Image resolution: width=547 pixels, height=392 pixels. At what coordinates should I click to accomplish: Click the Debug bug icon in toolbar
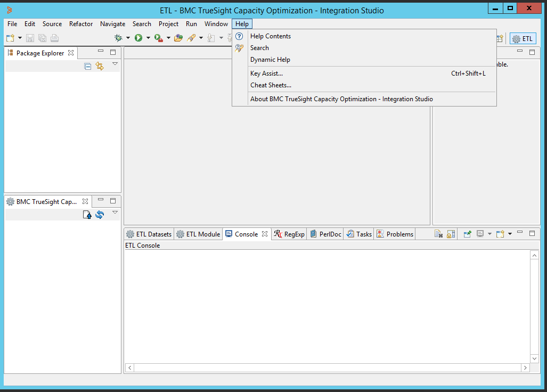pos(119,38)
